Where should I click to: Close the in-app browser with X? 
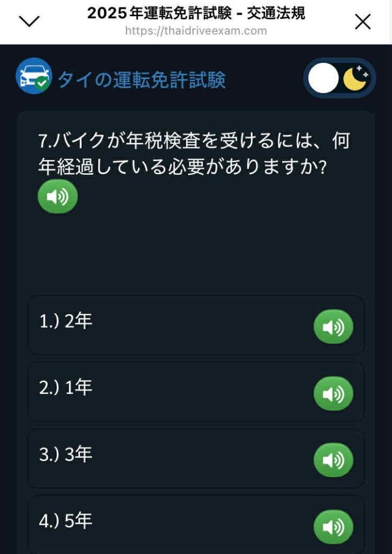click(363, 22)
